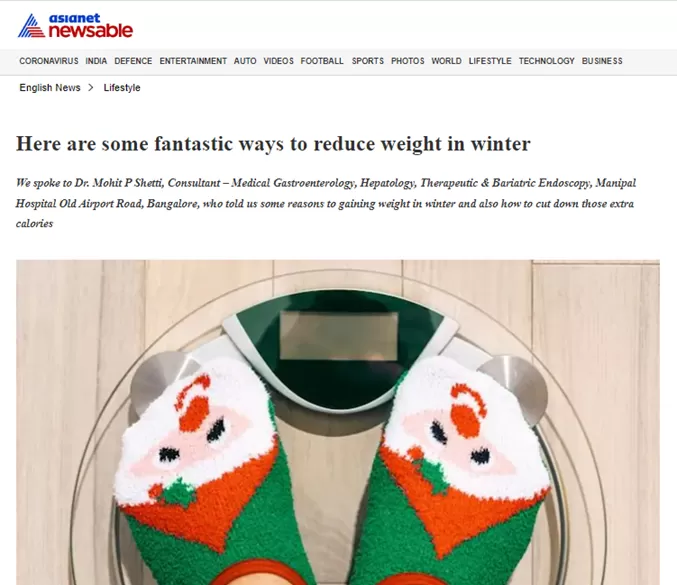The image size is (677, 585).
Task: Click the breadcrumb chevron separator
Action: (91, 88)
